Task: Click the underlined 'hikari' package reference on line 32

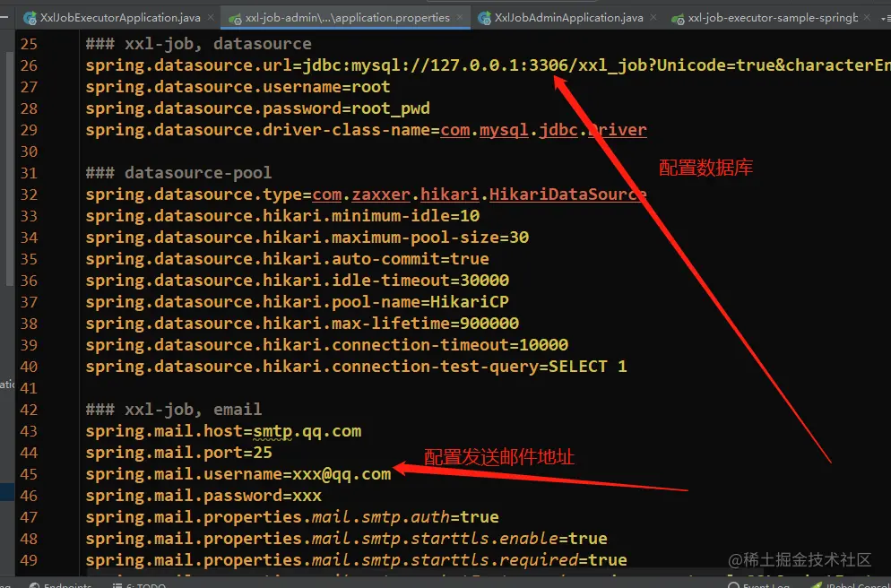Action: coord(449,195)
